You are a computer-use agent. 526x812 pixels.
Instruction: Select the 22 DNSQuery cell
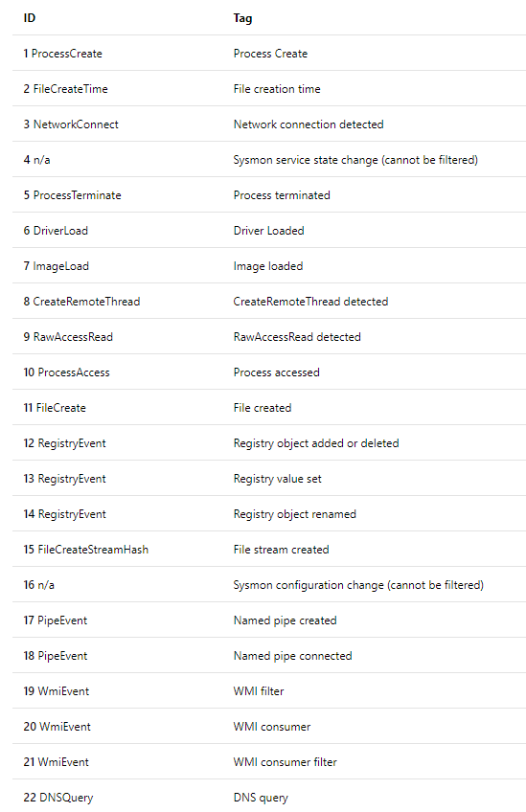58,798
